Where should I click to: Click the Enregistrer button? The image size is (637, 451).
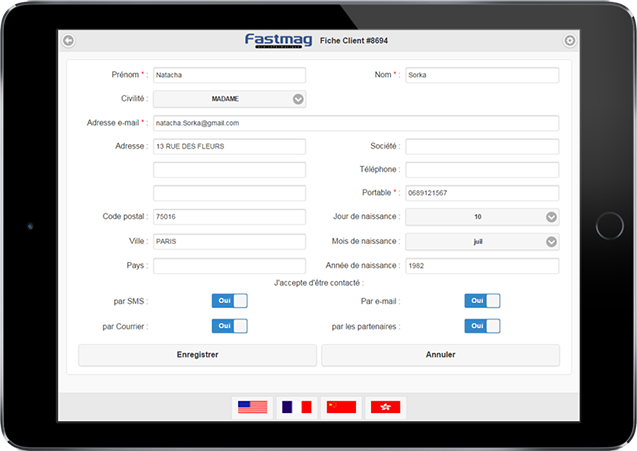(197, 355)
